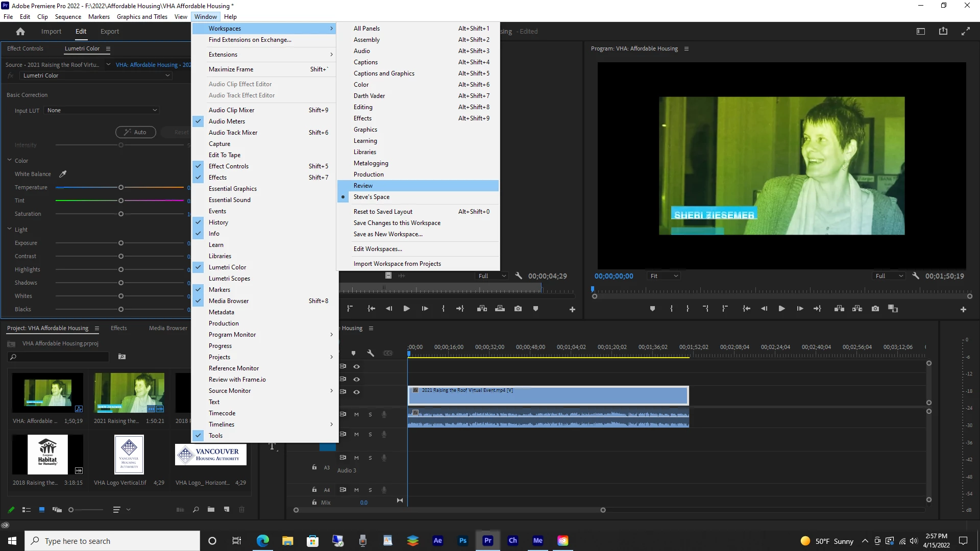Open the Sequence menu
Screen dimensions: 980x551
click(68, 17)
